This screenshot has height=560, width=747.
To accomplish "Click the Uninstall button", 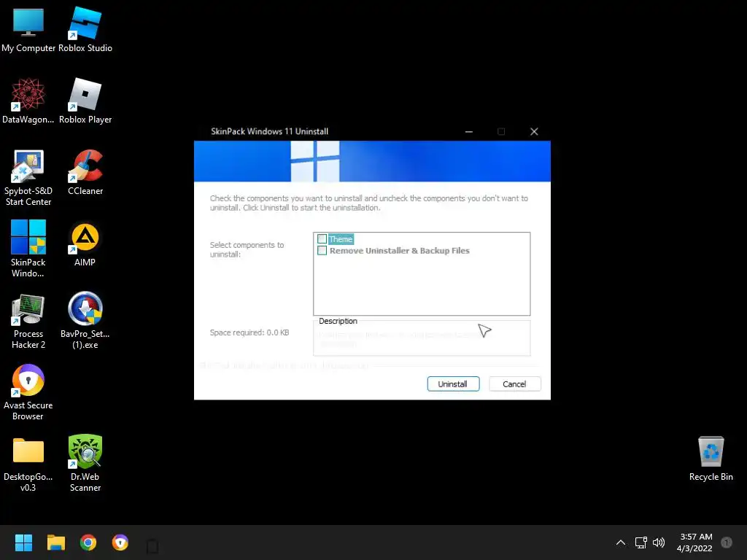I will click(453, 384).
